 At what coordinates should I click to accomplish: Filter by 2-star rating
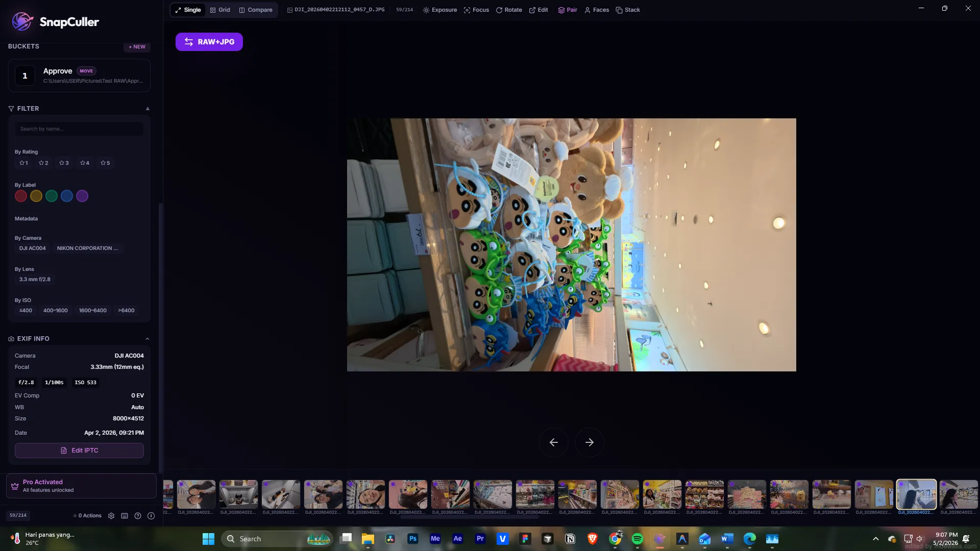click(43, 163)
